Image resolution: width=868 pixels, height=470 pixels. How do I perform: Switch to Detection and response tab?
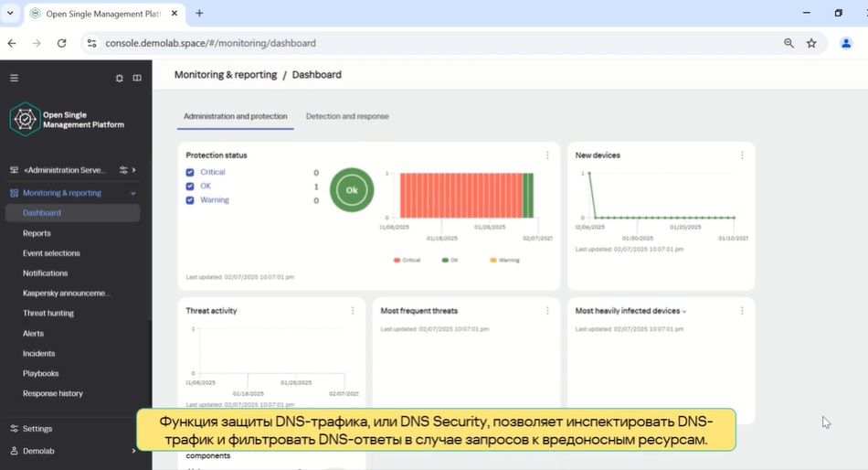click(347, 116)
